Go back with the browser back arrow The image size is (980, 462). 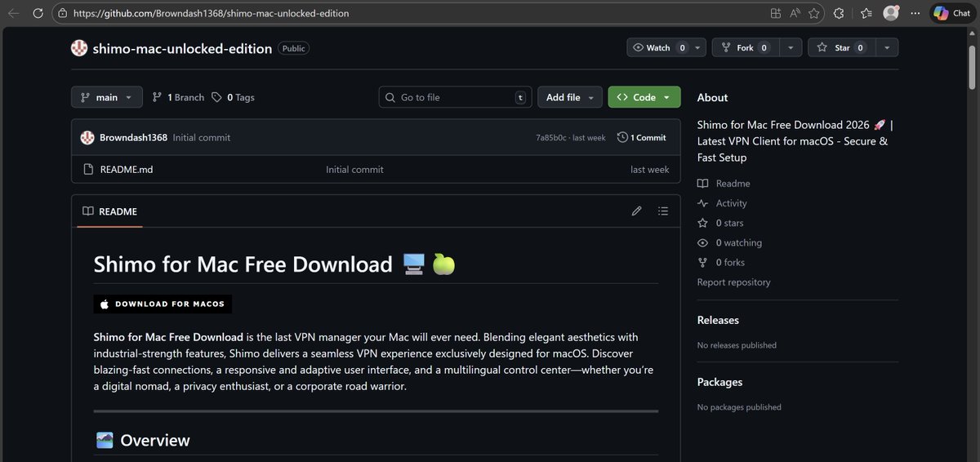[x=14, y=13]
